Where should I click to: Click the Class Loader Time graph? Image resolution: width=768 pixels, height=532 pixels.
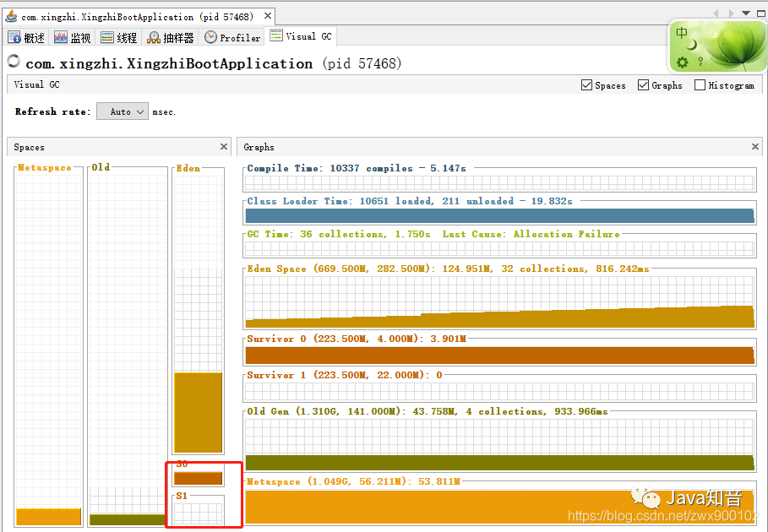coord(499,216)
